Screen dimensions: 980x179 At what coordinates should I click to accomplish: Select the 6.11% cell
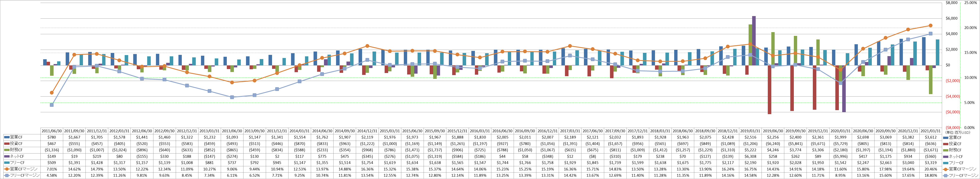(x=232, y=176)
